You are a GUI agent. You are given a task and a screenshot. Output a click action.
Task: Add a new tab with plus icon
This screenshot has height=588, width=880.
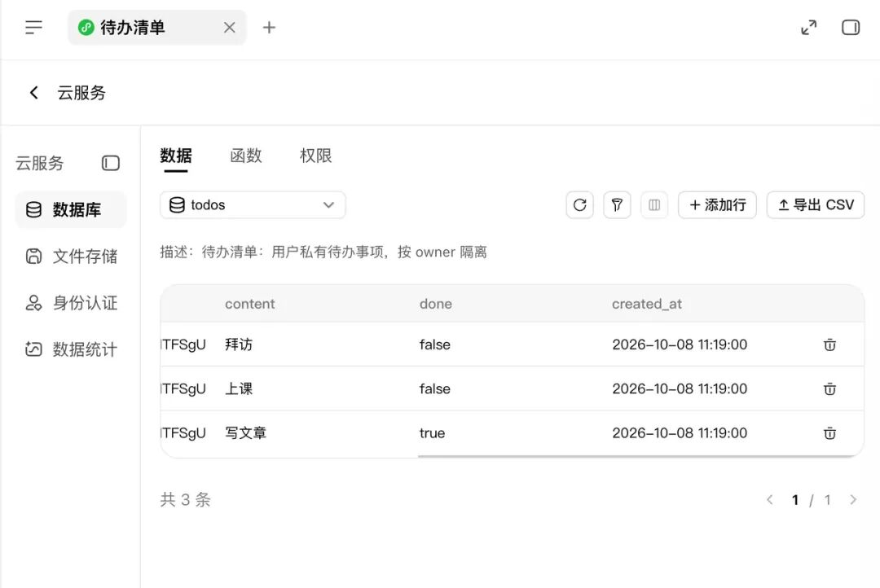pos(269,28)
